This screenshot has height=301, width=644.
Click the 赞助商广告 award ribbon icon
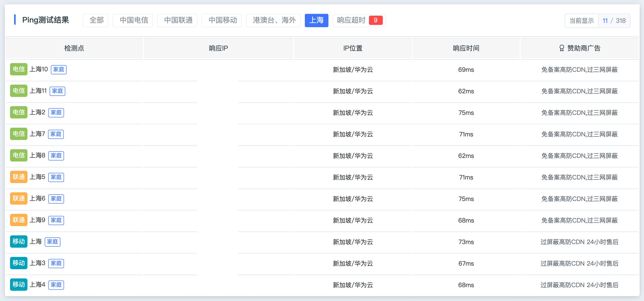[x=562, y=48]
